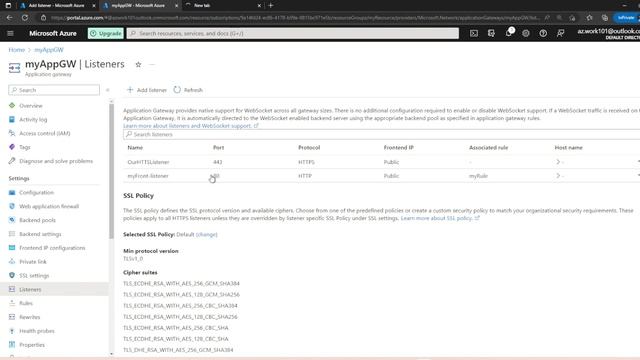Follow the myAppGW breadcrumb link
640x360 pixels.
click(49, 50)
